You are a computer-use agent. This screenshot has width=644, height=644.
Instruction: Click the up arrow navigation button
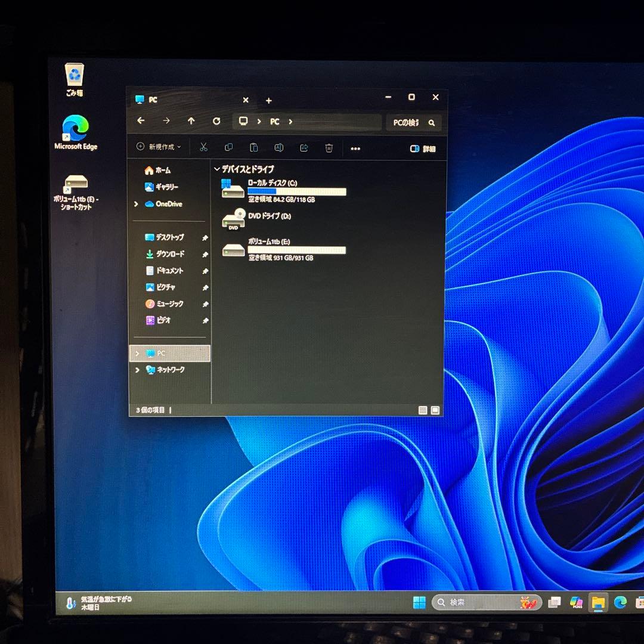[x=191, y=122]
